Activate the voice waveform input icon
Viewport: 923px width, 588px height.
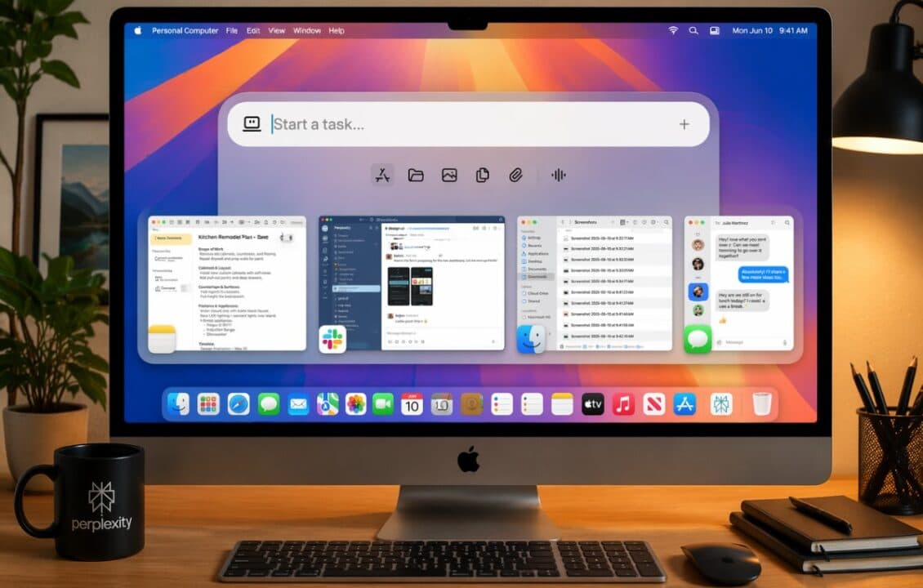(558, 174)
